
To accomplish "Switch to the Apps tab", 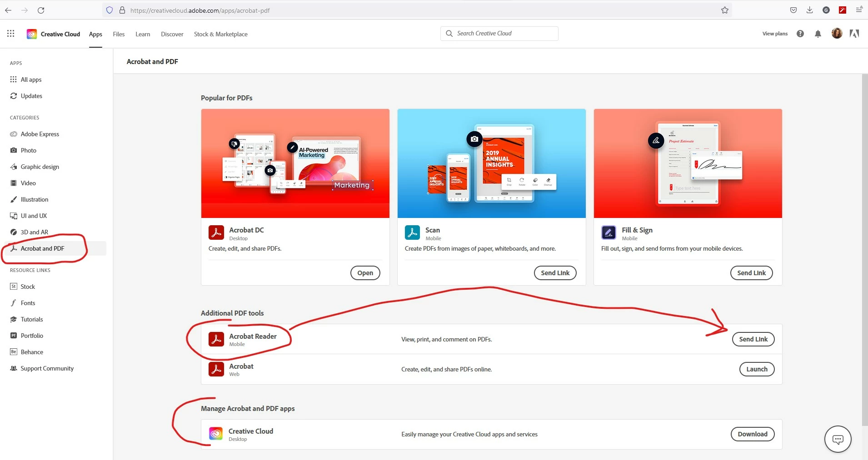I will click(x=95, y=34).
